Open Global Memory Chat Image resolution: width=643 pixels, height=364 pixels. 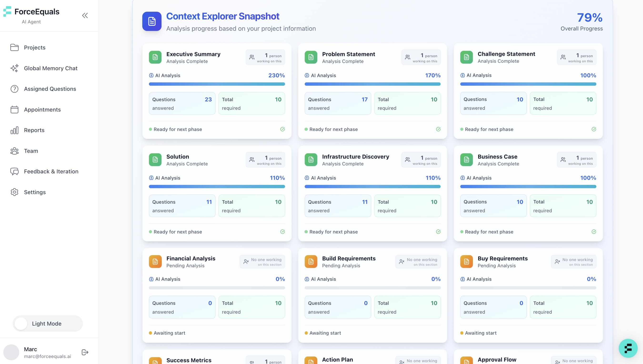[50, 68]
